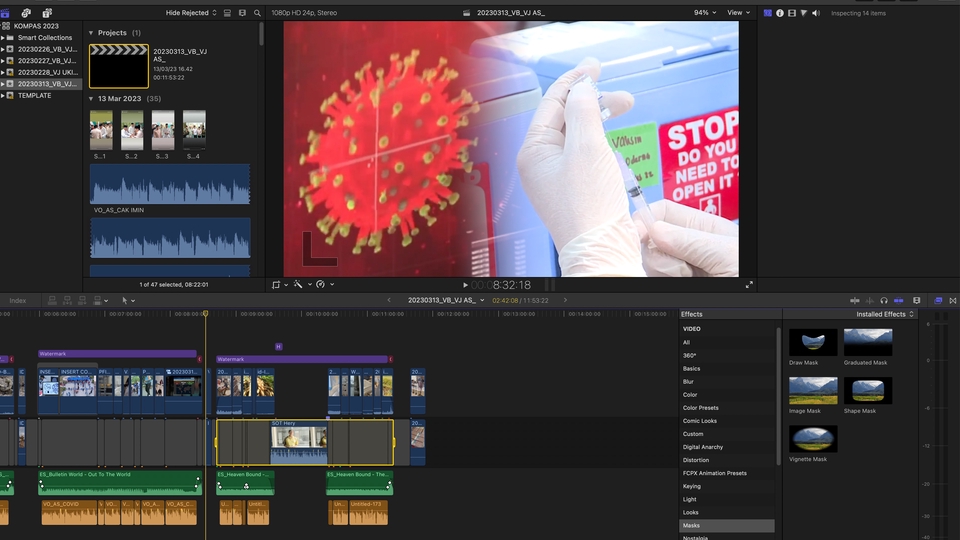960x540 pixels.
Task: Open the filmstrip inspector icon
Action: click(x=792, y=13)
